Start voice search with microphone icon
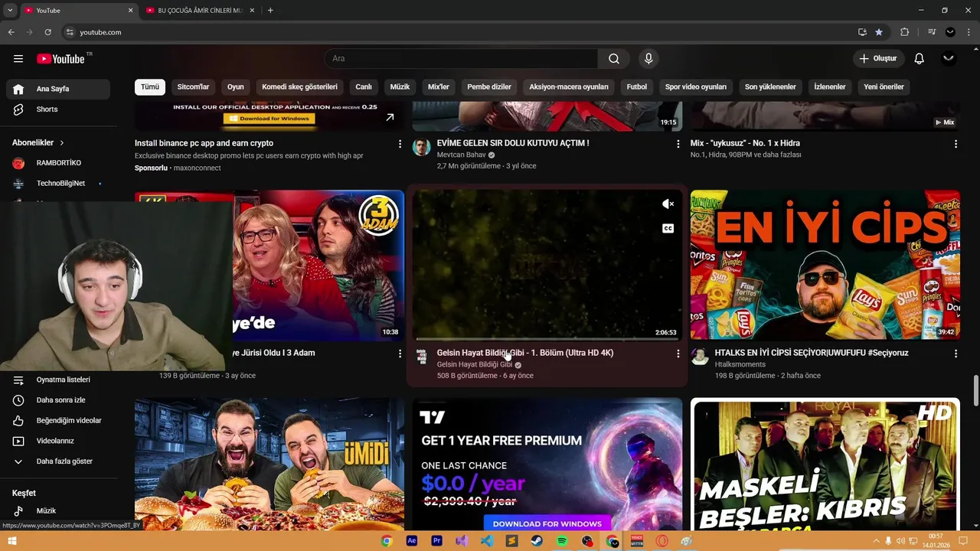This screenshot has width=980, height=551. coord(648,59)
